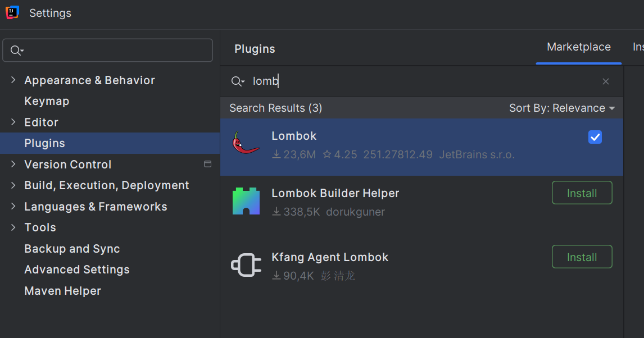Open Maven Helper settings page
The width and height of the screenshot is (644, 338).
coord(62,291)
